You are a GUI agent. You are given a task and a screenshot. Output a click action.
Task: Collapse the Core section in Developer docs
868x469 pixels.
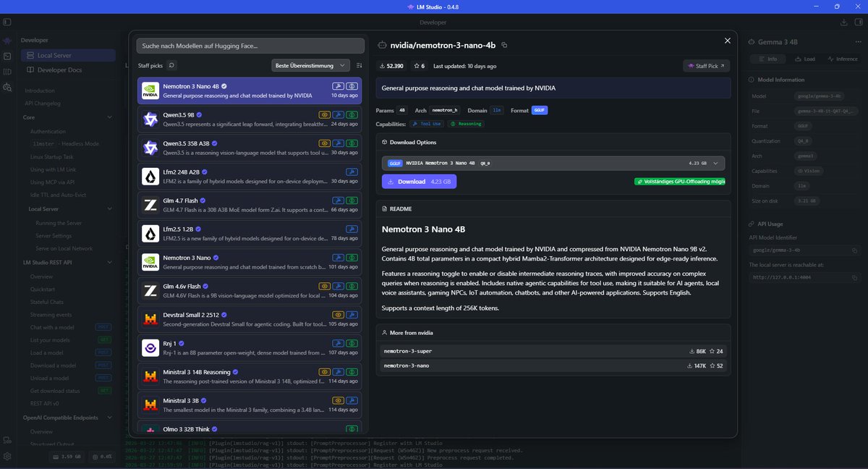tap(110, 117)
